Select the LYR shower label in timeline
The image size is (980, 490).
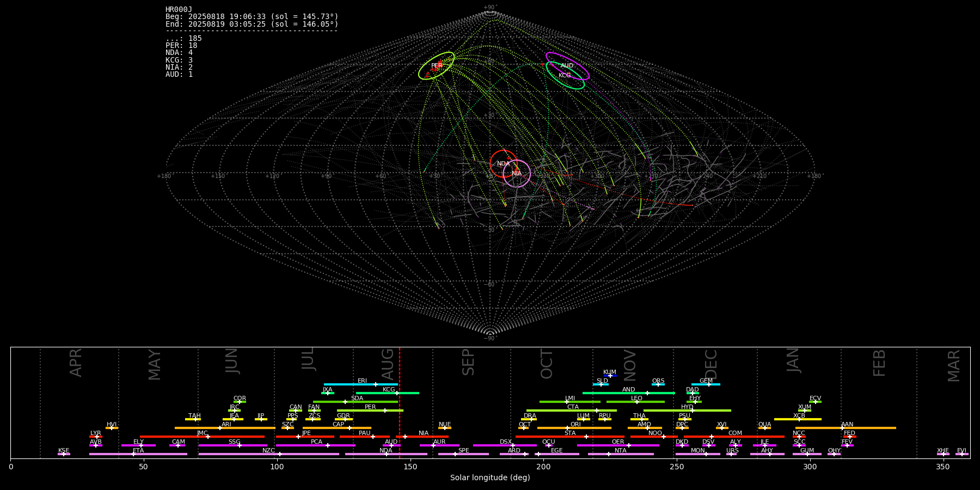96,433
